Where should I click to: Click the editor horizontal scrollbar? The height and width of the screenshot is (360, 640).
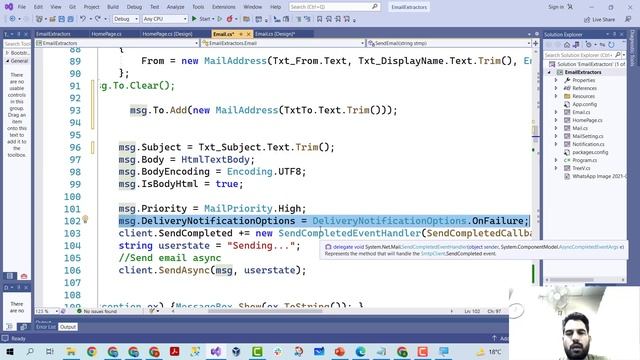pos(265,311)
